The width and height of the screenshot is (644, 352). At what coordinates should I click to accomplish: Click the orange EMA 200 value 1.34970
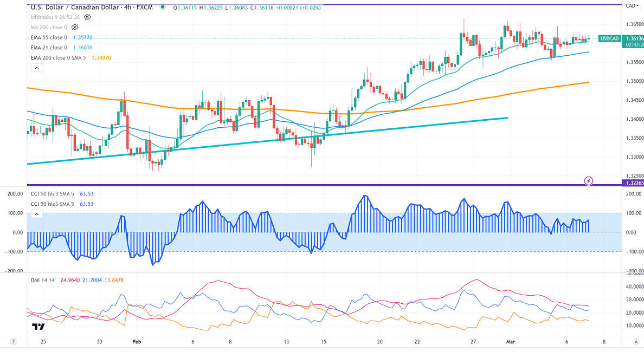[102, 57]
